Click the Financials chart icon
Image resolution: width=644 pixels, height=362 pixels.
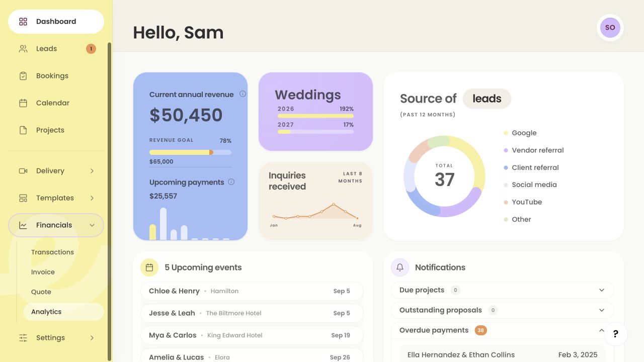point(23,225)
